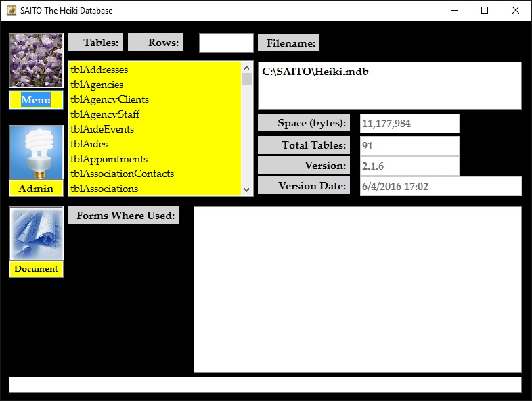The height and width of the screenshot is (401, 532).
Task: Highlight the tblAideEvents table
Action: point(102,129)
